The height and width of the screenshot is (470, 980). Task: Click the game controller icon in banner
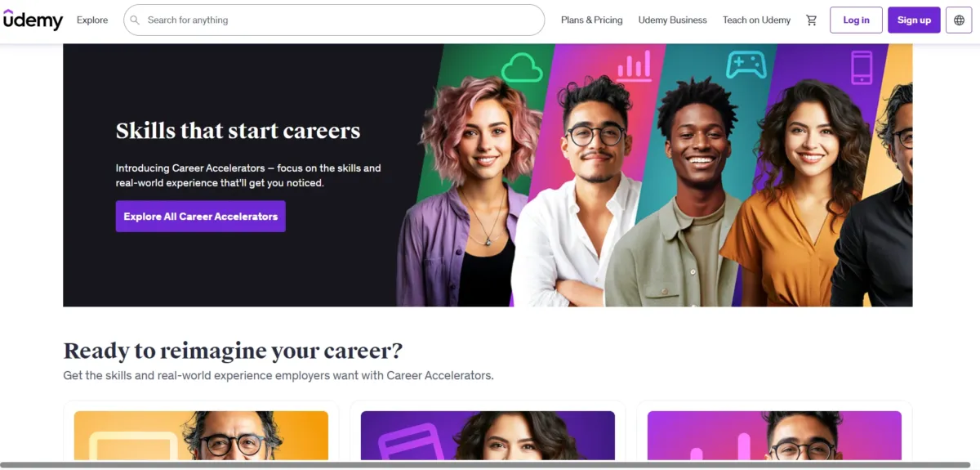point(746,64)
